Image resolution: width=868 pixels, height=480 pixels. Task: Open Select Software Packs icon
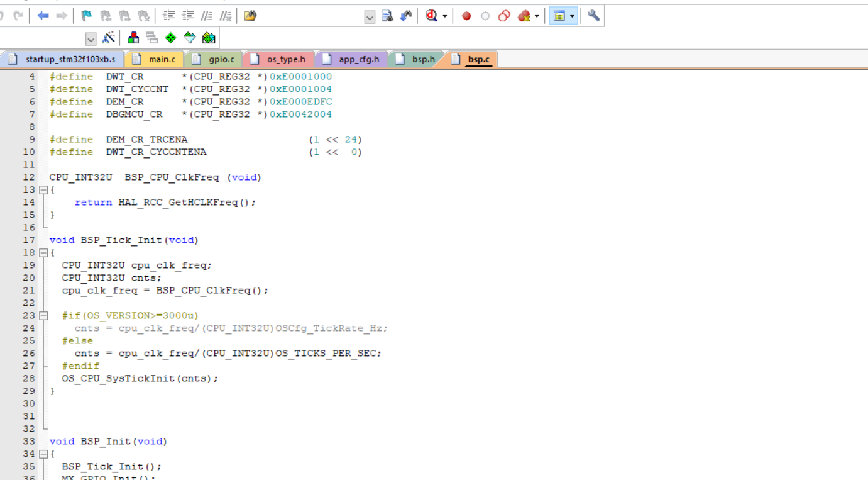tap(190, 38)
